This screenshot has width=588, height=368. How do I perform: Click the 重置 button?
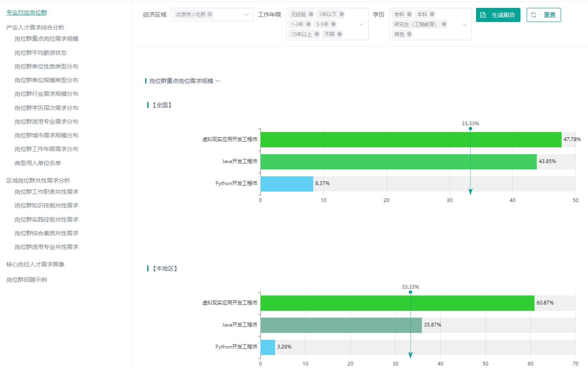tap(544, 15)
